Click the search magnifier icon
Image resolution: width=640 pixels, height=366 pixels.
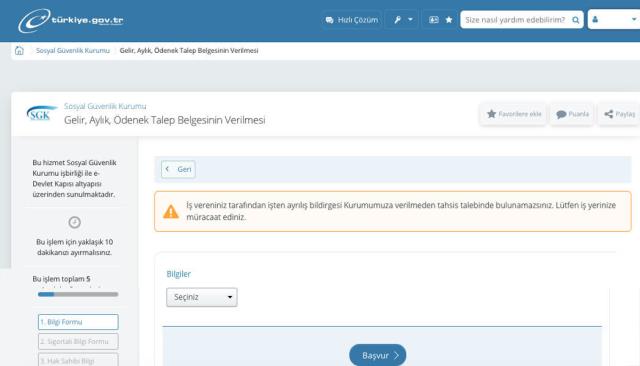tap(576, 20)
